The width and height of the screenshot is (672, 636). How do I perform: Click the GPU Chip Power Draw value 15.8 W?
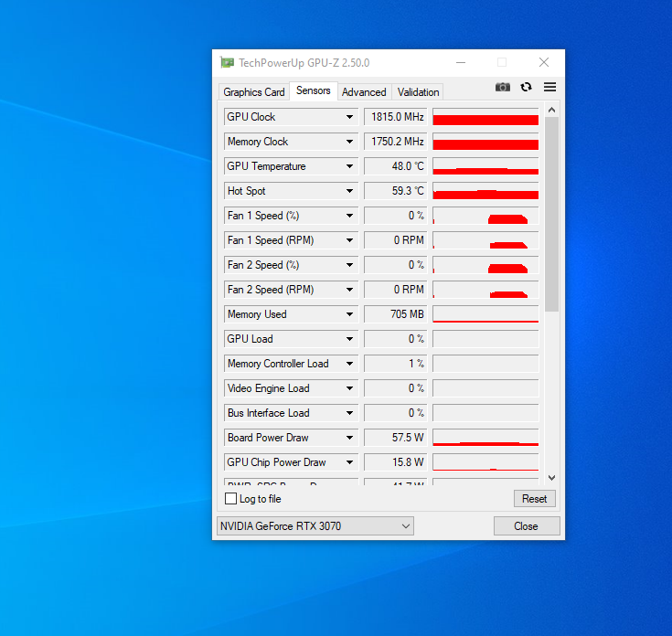click(396, 462)
